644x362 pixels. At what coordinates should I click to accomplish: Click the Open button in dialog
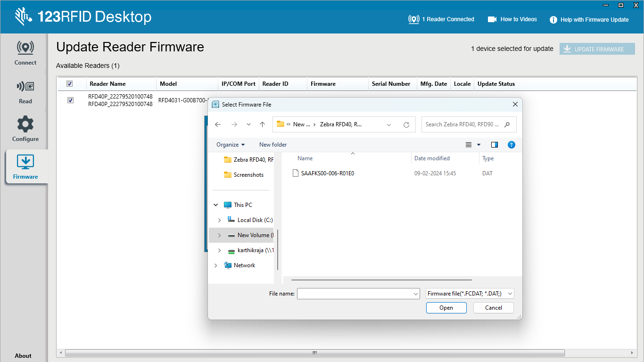[446, 308]
